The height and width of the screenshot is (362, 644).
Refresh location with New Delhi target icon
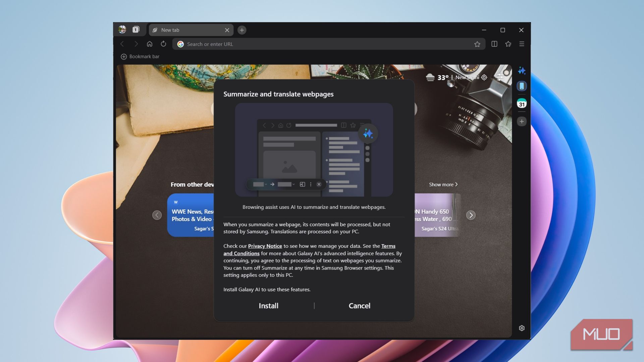point(484,77)
